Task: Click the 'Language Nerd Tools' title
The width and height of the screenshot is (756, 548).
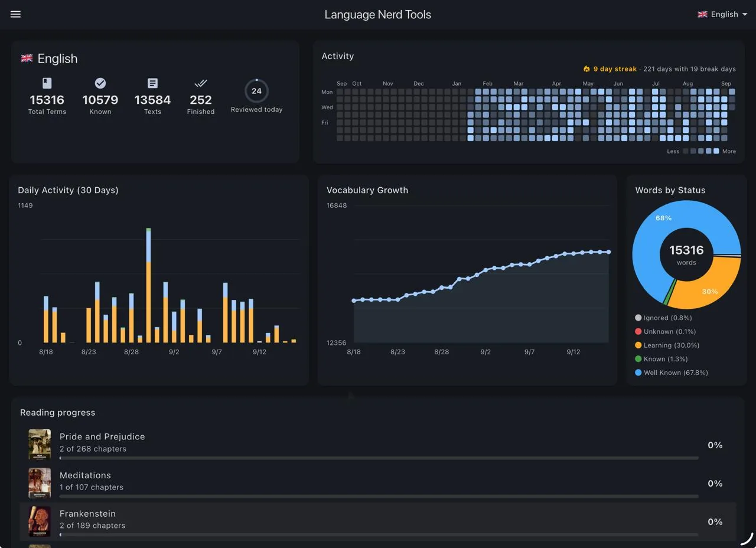Action: pos(378,14)
